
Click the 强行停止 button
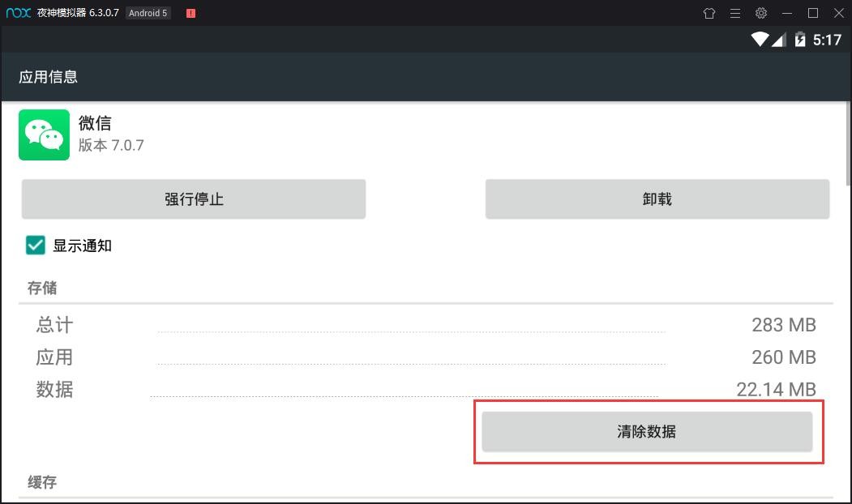pos(194,199)
